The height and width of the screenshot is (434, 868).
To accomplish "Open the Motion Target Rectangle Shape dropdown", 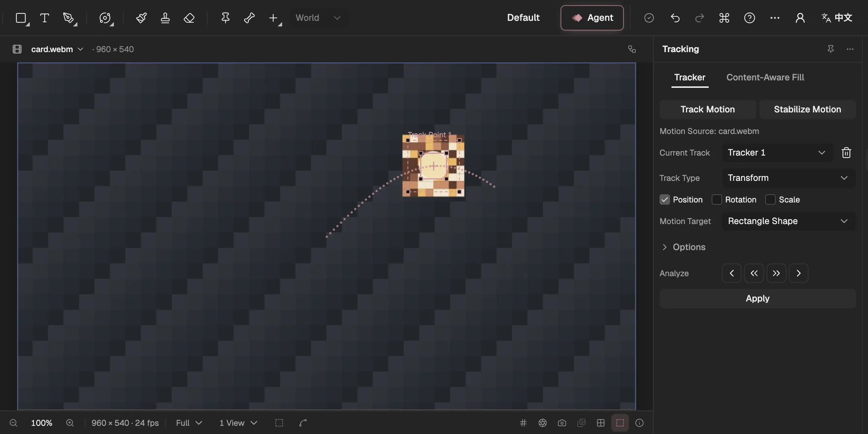I will click(x=789, y=221).
